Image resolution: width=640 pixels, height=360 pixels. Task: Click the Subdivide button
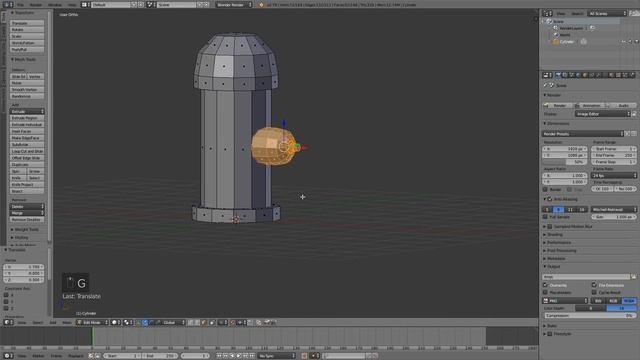tap(27, 144)
